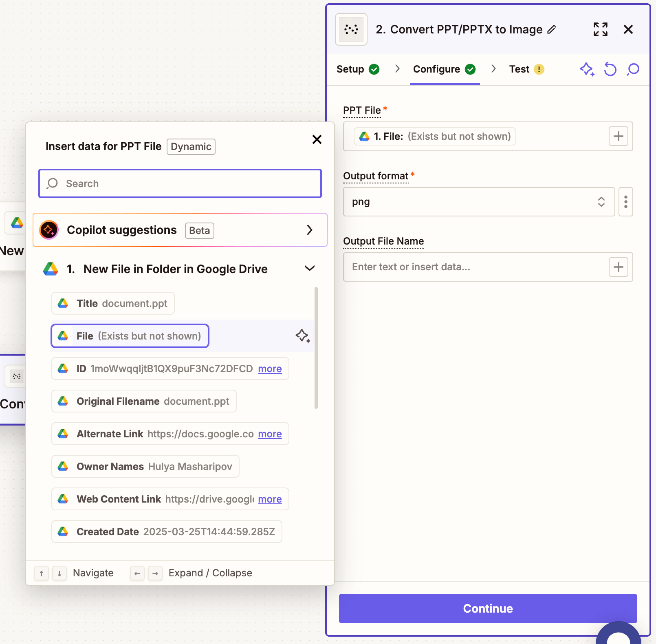Click the search magnifier icon in panel

(633, 69)
